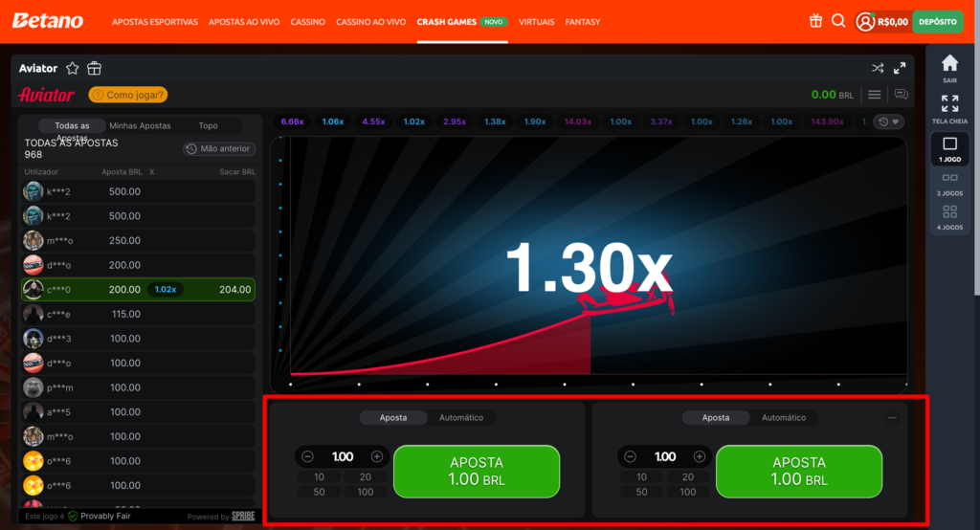Open the Topo tab

(208, 125)
